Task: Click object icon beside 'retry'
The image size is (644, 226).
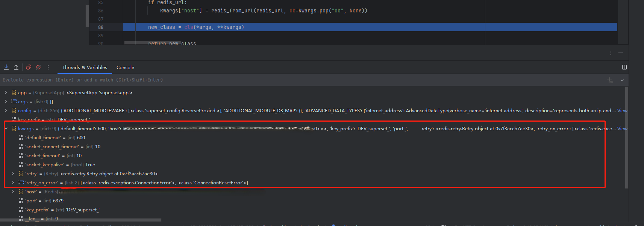Action: tap(21, 173)
